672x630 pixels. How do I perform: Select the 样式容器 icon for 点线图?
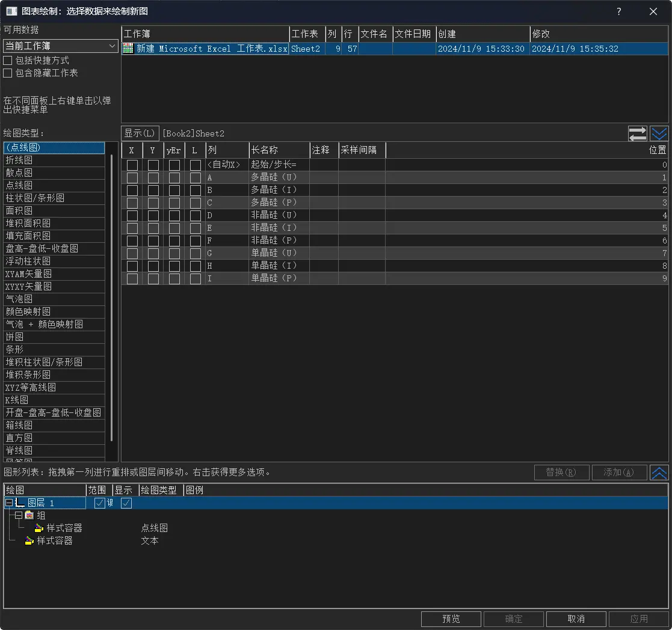[x=39, y=528]
